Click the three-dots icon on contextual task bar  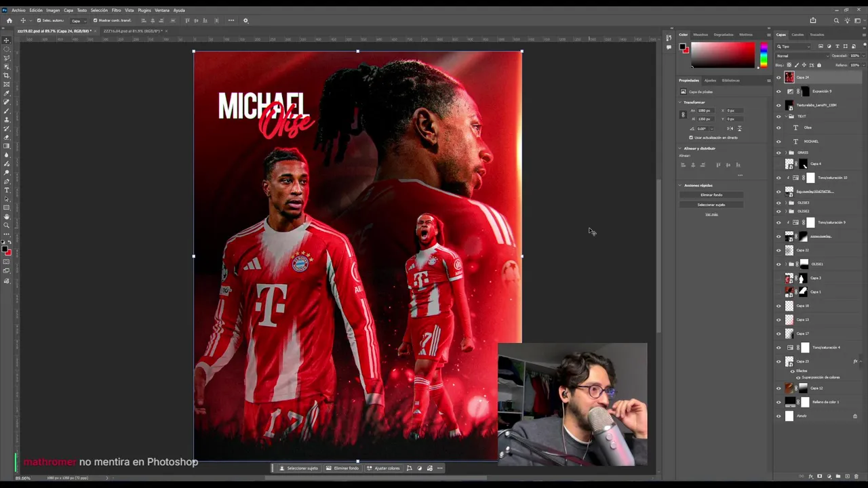coord(439,468)
